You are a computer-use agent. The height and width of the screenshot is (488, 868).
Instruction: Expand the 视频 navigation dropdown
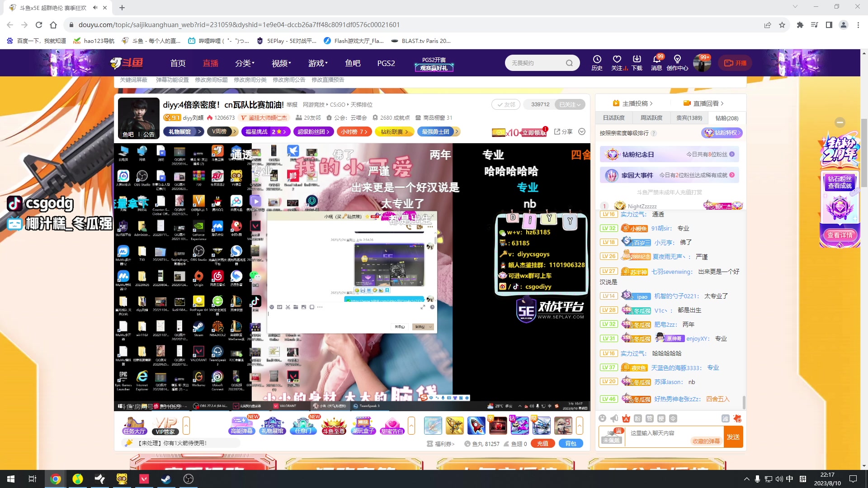point(281,63)
